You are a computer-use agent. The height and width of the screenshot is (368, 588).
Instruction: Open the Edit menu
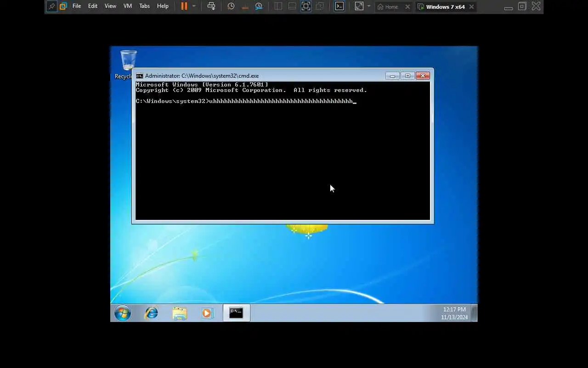[93, 6]
